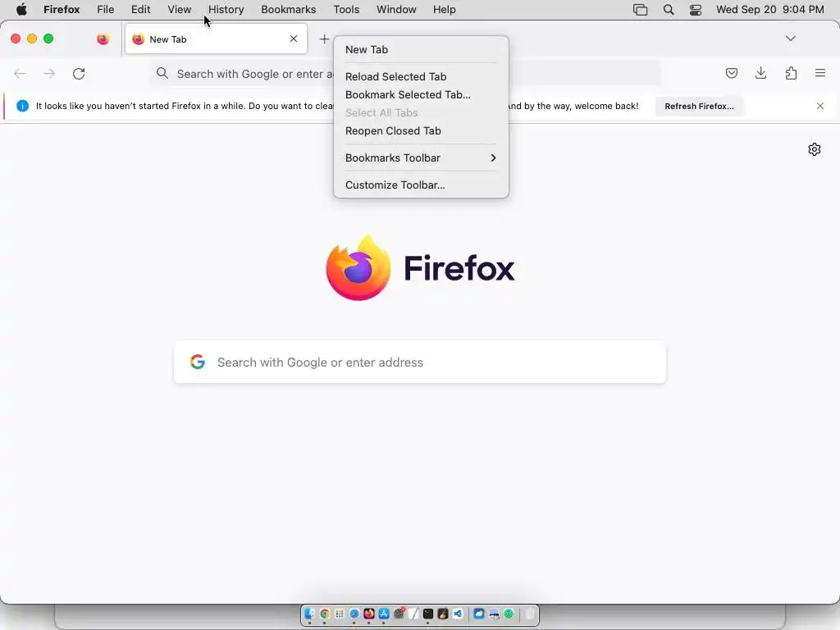The image size is (840, 630).
Task: Go back with the back arrow
Action: point(20,73)
